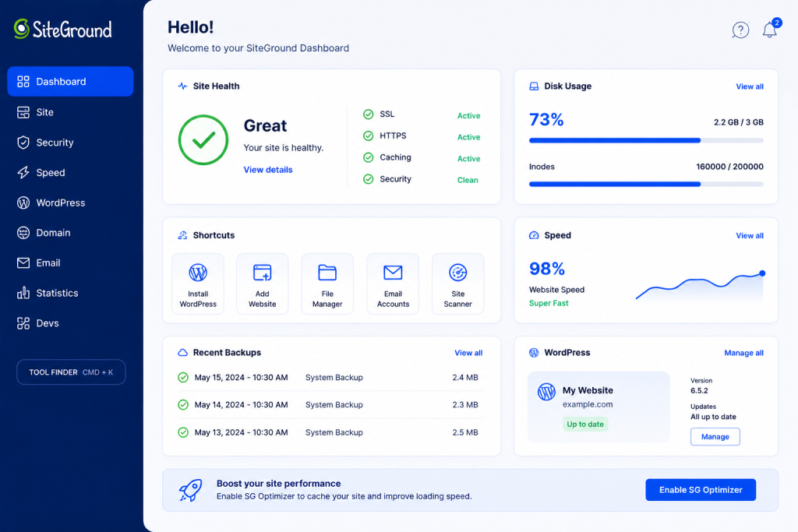This screenshot has width=798, height=532.
Task: Click the My Website site name
Action: click(x=588, y=390)
